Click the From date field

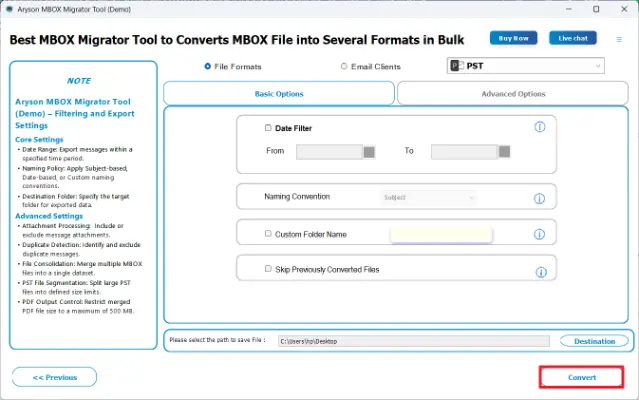click(329, 152)
